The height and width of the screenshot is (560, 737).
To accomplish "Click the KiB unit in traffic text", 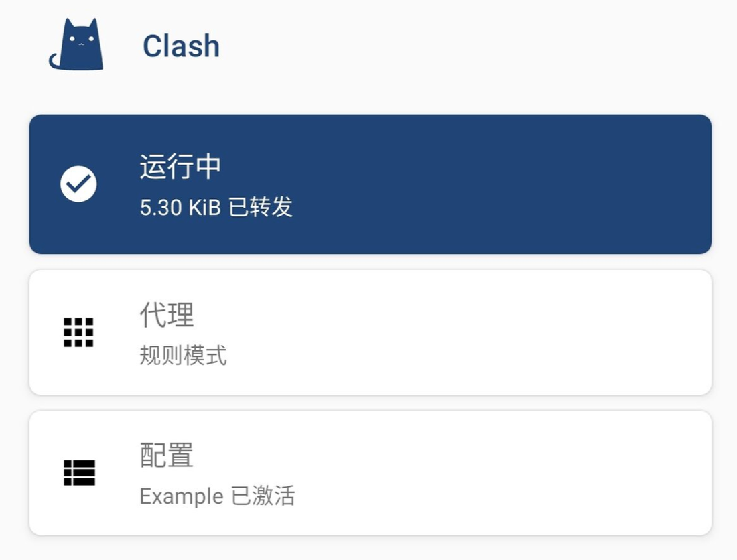I will (204, 208).
